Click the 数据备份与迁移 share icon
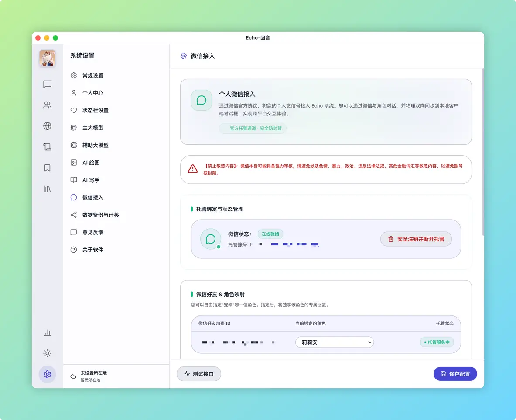The image size is (516, 420). pyautogui.click(x=74, y=215)
